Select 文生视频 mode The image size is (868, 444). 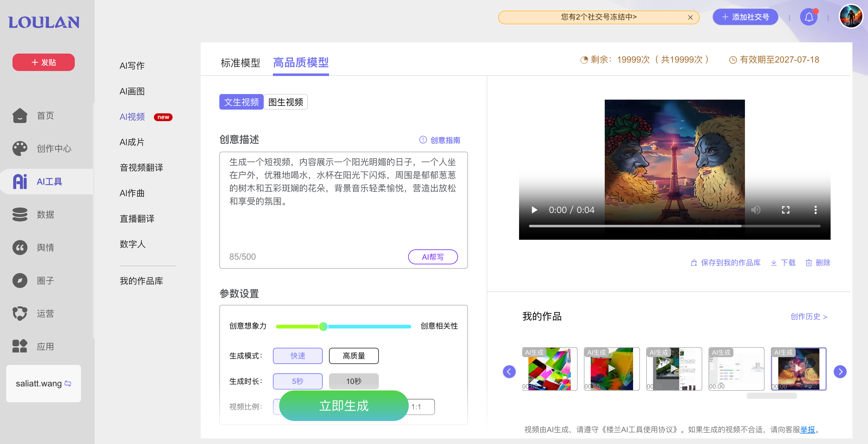coord(241,102)
